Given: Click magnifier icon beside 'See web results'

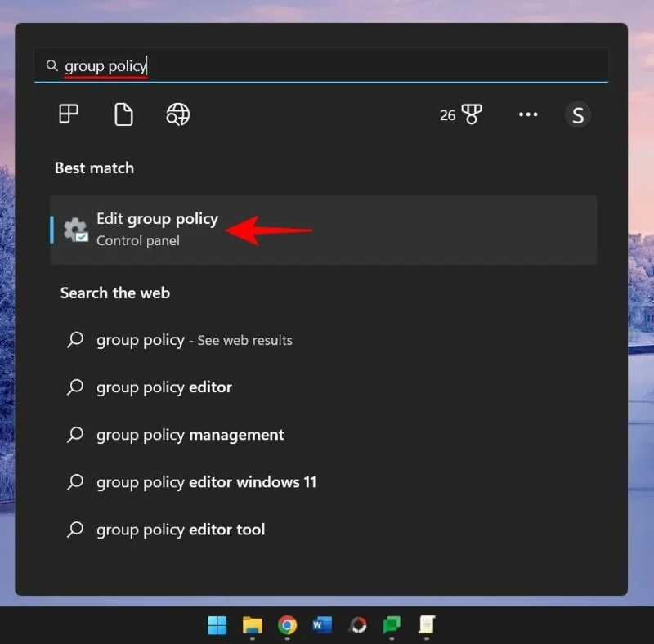Looking at the screenshot, I should 75,340.
